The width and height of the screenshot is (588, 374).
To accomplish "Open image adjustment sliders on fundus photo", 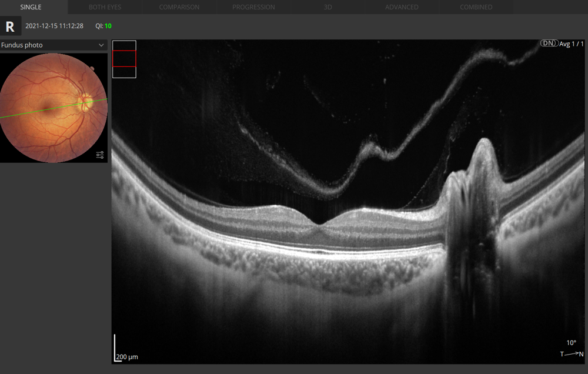I will [100, 155].
